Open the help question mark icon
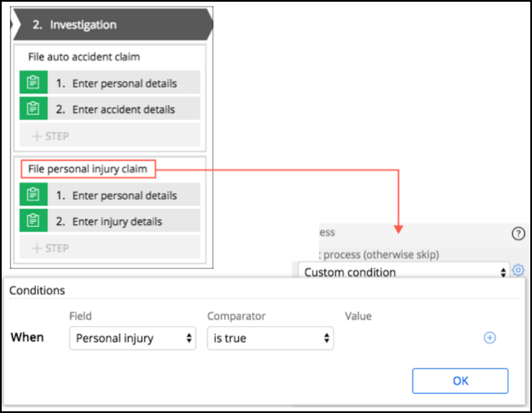 (x=518, y=233)
